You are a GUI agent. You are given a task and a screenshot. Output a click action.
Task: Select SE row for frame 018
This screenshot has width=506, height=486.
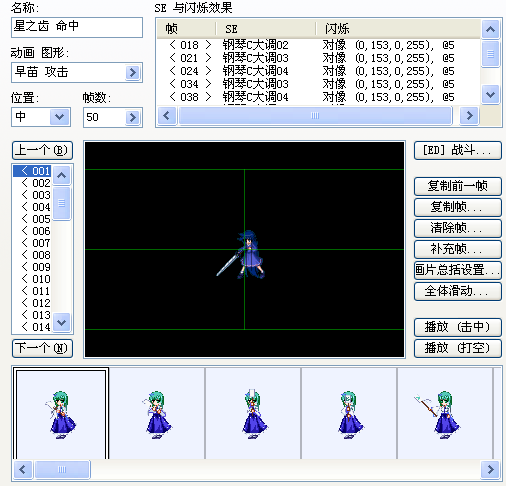click(318, 45)
